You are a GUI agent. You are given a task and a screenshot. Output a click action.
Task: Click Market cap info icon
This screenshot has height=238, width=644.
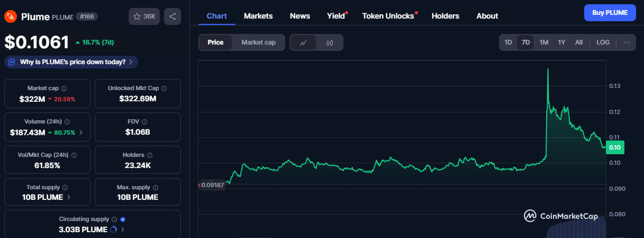64,89
